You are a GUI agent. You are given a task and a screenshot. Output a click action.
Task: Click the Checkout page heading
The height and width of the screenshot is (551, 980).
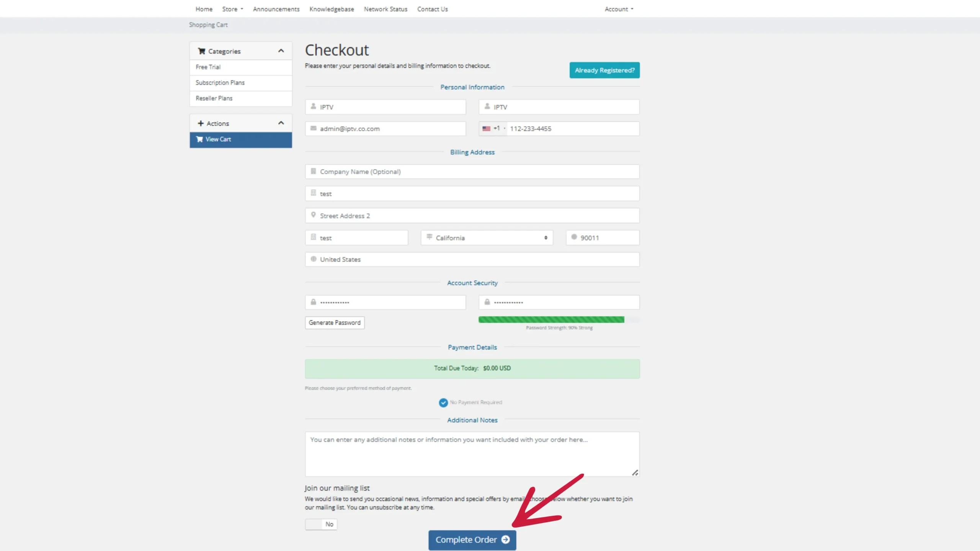coord(337,50)
